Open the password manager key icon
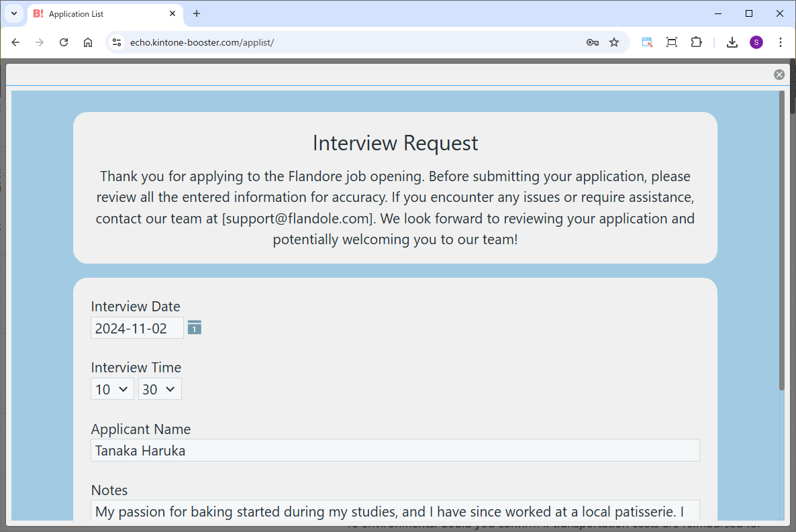Screen dimensions: 796x532 click(x=592, y=42)
